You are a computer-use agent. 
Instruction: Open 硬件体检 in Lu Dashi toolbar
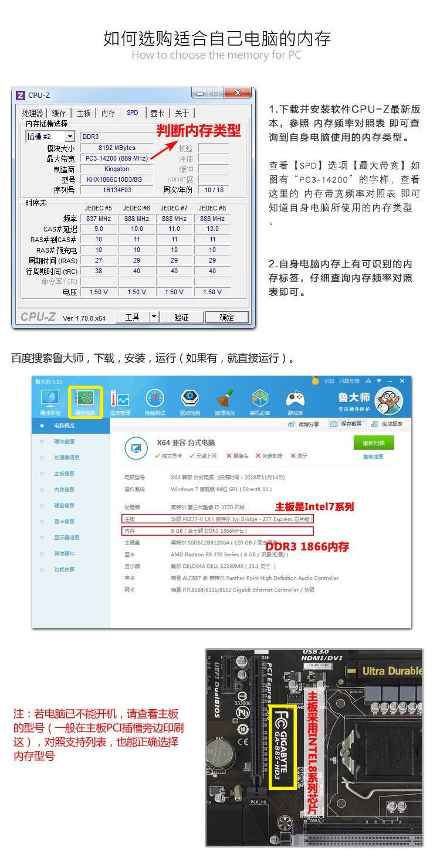tap(50, 403)
